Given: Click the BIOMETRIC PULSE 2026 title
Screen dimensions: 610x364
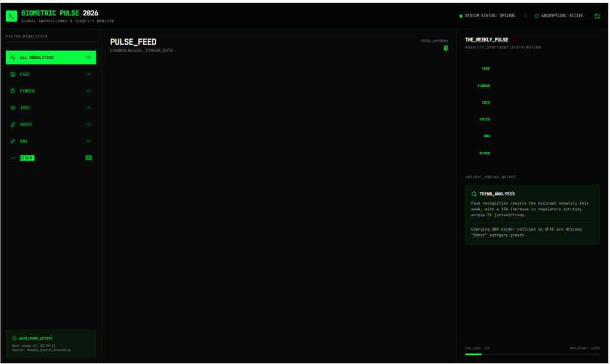Looking at the screenshot, I should pos(60,13).
